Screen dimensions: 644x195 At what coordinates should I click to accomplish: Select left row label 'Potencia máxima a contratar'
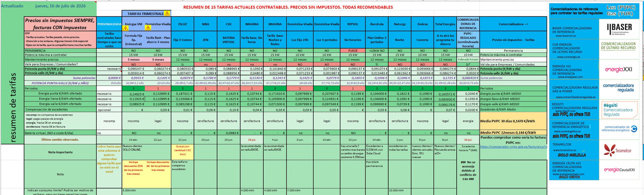pyautogui.click(x=60, y=55)
